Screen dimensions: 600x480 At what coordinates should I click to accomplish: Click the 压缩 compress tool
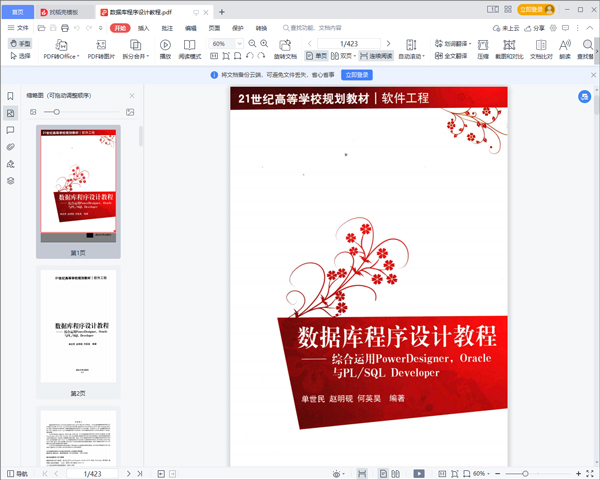coord(483,49)
